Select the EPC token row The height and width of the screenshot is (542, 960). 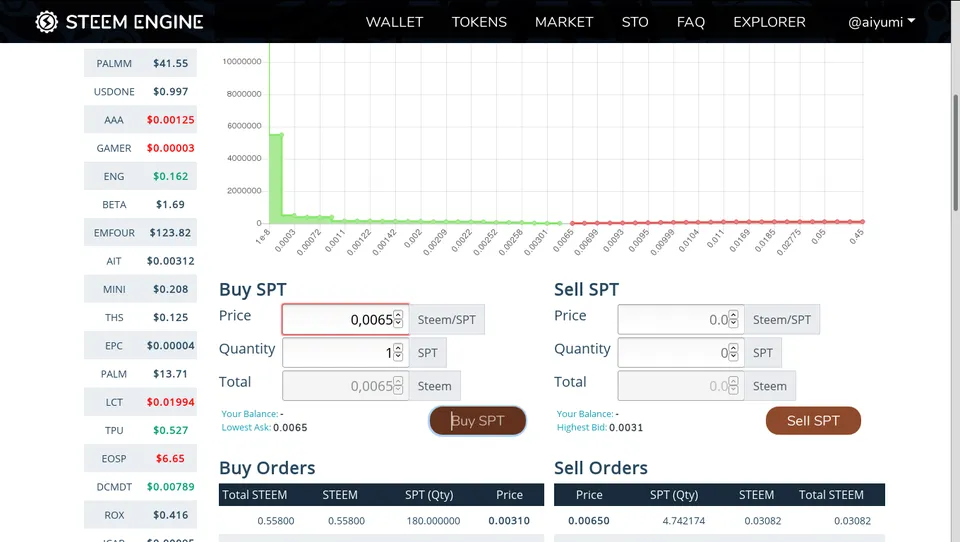tap(140, 345)
